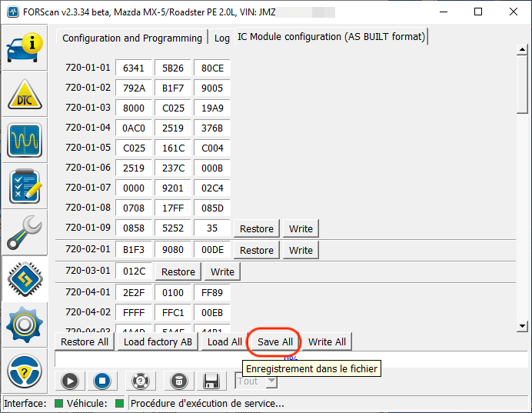Viewport: 532px width, 413px height.
Task: Click the Write All button
Action: 327,341
